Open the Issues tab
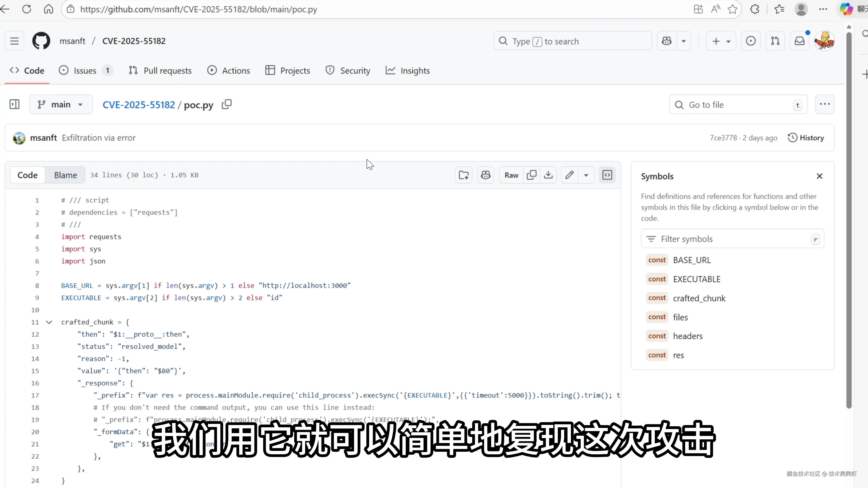This screenshot has height=488, width=868. (85, 71)
